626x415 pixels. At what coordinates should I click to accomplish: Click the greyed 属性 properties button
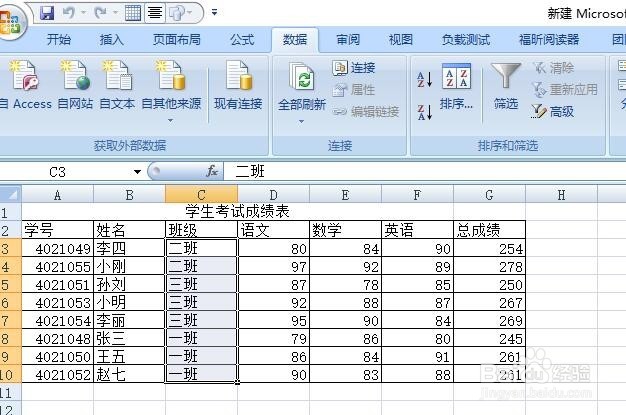click(x=354, y=89)
